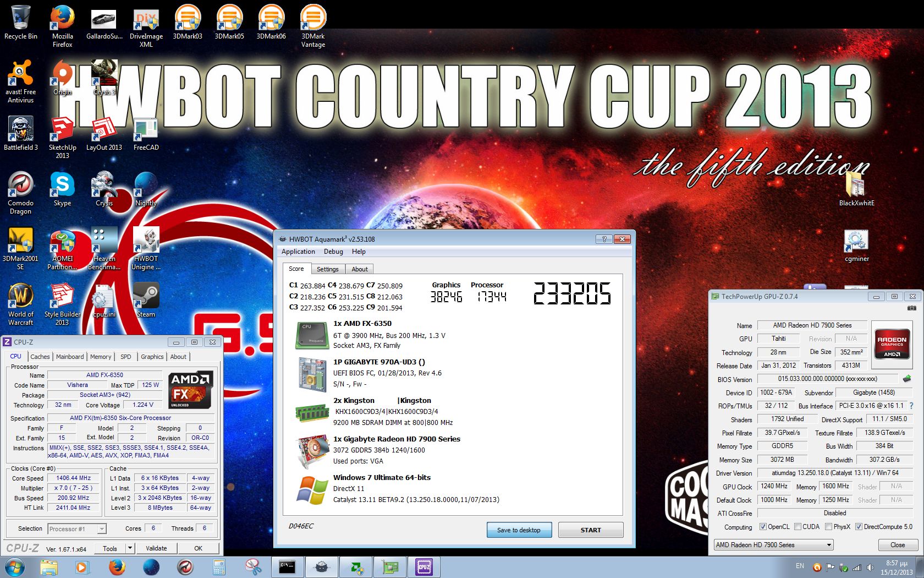Open the GPU-Z graphics card selector dropdown
The image size is (924, 578).
pos(774,545)
